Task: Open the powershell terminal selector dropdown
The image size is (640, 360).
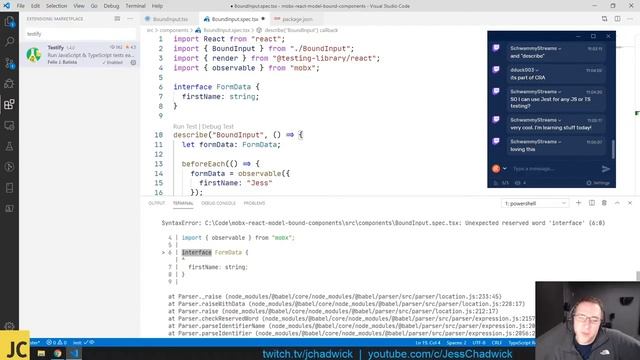Action: point(535,203)
